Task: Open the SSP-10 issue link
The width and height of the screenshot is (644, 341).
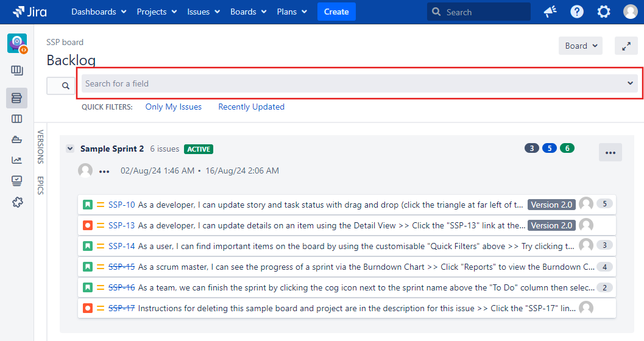Action: click(x=122, y=205)
